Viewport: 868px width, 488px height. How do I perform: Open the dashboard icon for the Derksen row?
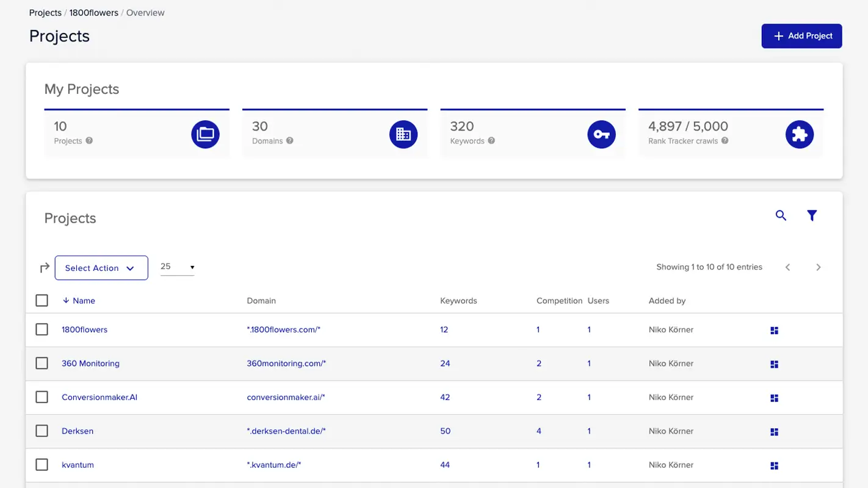[x=774, y=431]
